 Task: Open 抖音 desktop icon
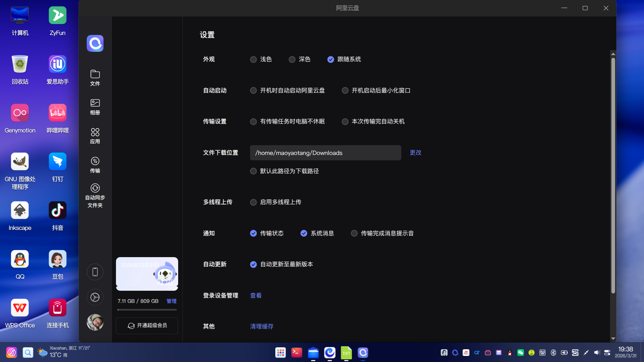coord(57,216)
